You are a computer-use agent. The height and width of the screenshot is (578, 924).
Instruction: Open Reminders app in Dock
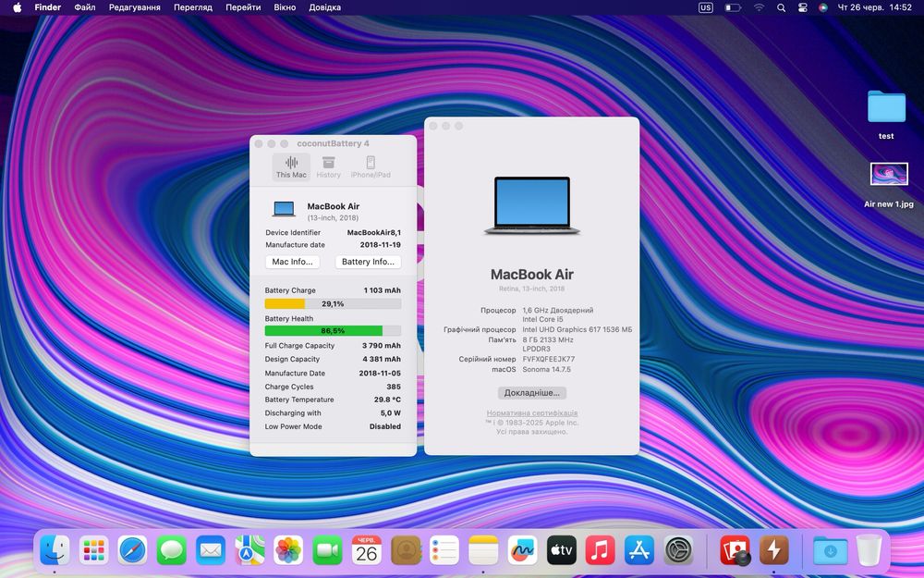[x=444, y=551]
